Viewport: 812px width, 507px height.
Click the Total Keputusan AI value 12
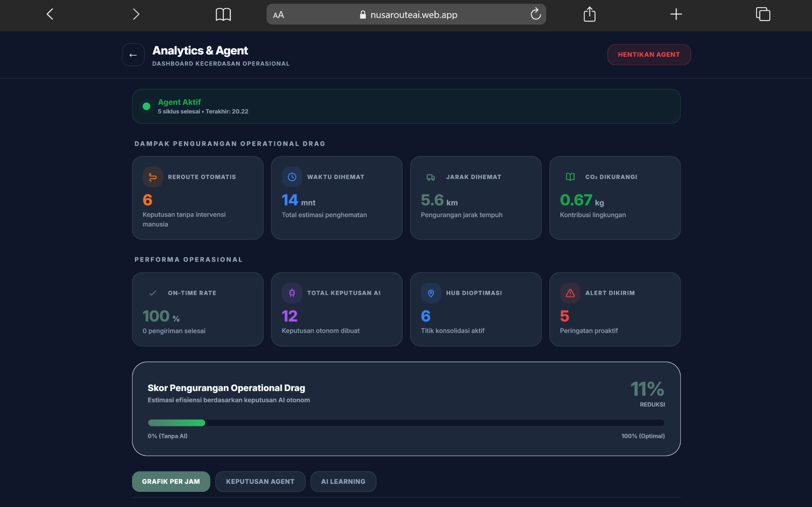(x=289, y=316)
